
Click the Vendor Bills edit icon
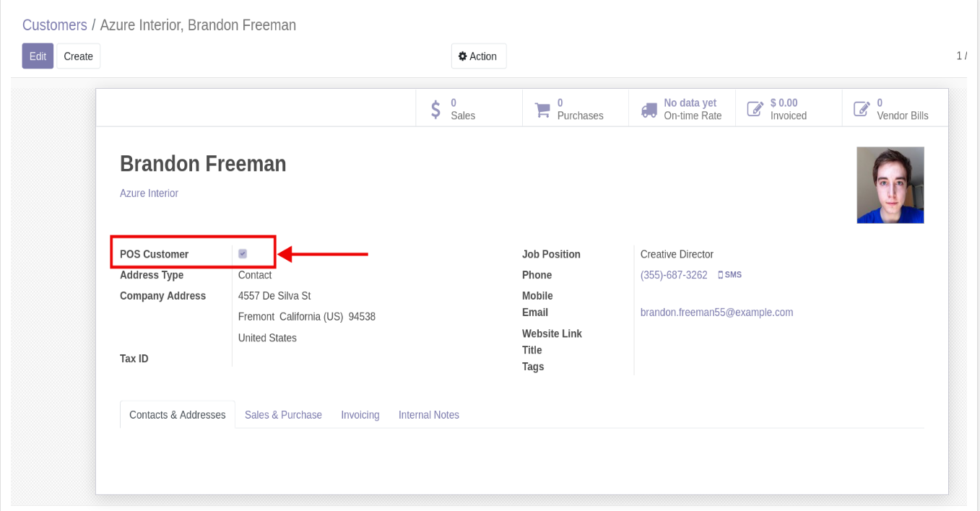pos(862,109)
